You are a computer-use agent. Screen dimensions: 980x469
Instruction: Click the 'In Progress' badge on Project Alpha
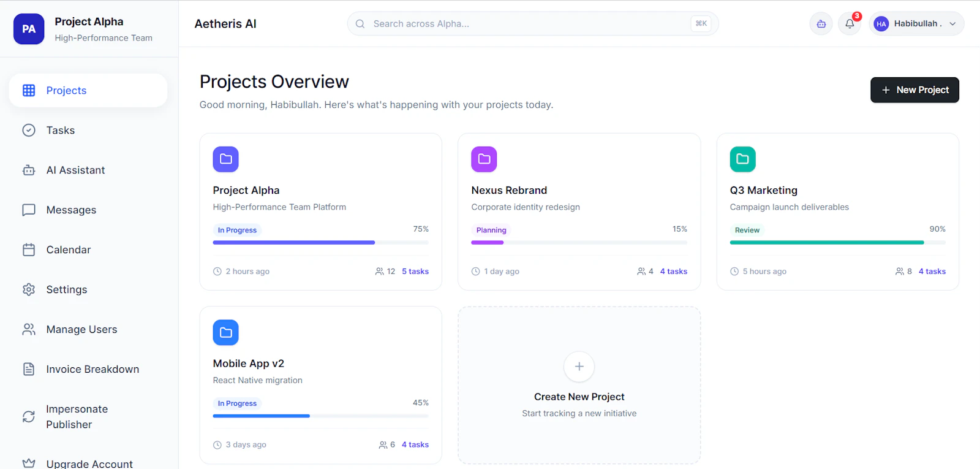[x=238, y=231]
